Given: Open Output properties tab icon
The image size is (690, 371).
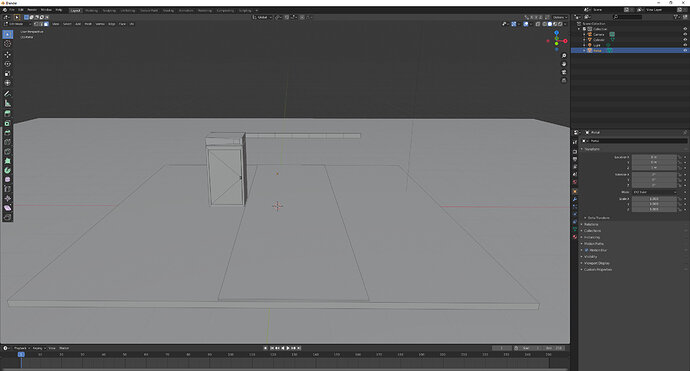Looking at the screenshot, I should coord(575,159).
